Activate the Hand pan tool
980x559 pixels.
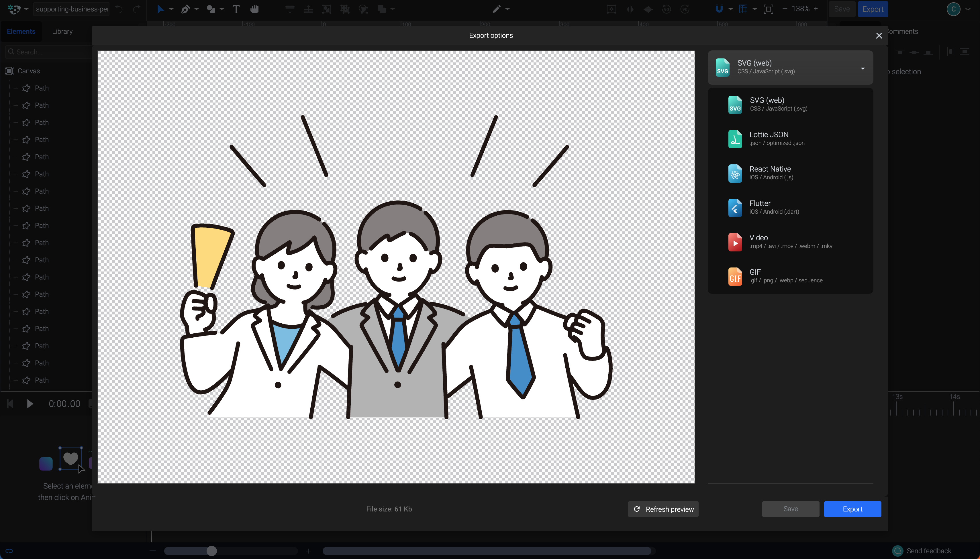click(254, 9)
